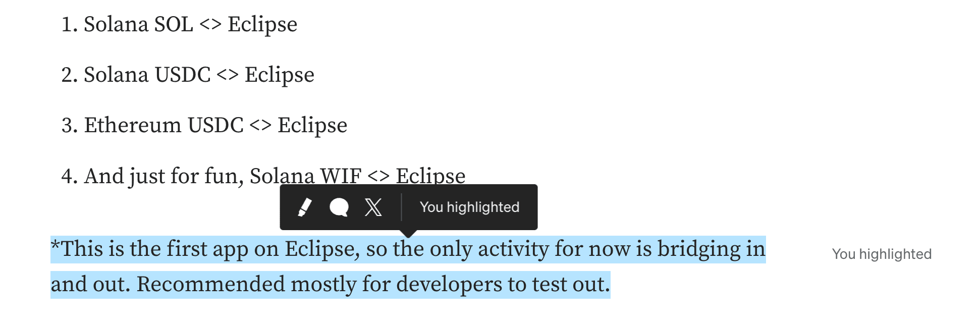Click the highlighter pen icon in popup
The height and width of the screenshot is (325, 980).
click(304, 207)
